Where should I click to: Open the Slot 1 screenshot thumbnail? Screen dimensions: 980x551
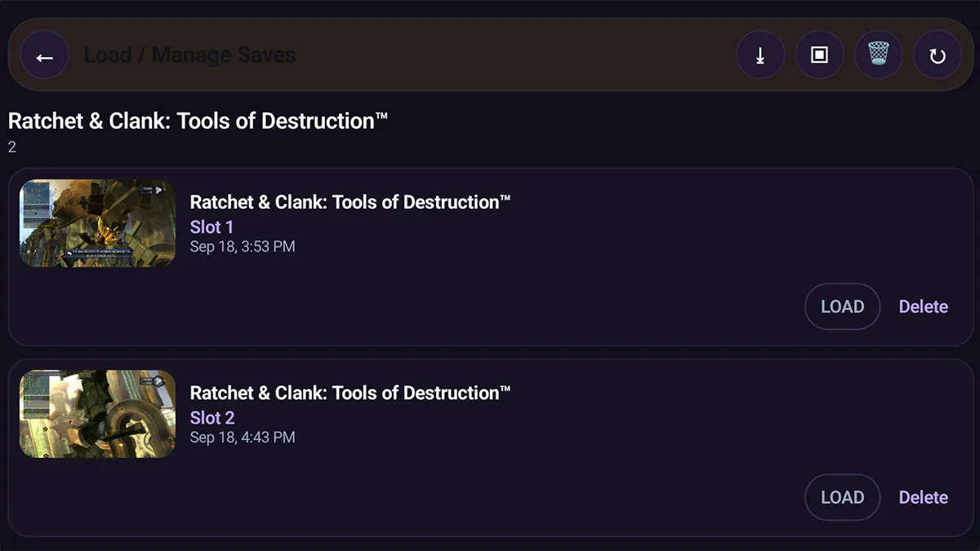97,223
